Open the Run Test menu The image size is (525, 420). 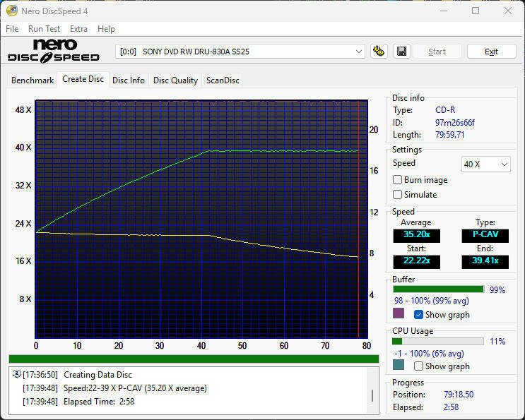click(44, 29)
